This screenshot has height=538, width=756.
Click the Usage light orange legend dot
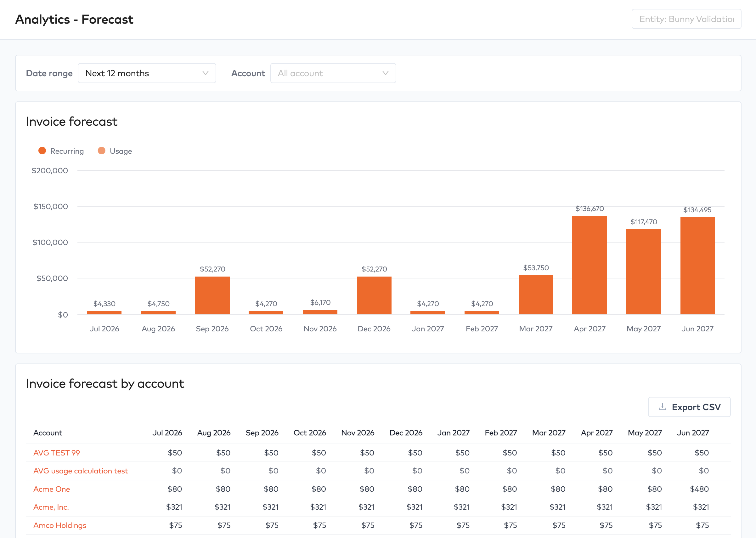(101, 151)
